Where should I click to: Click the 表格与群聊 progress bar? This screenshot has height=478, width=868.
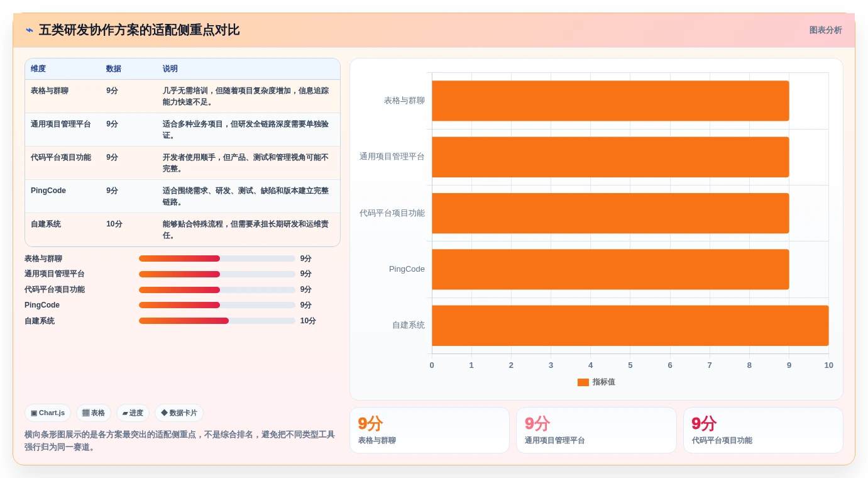click(x=217, y=258)
